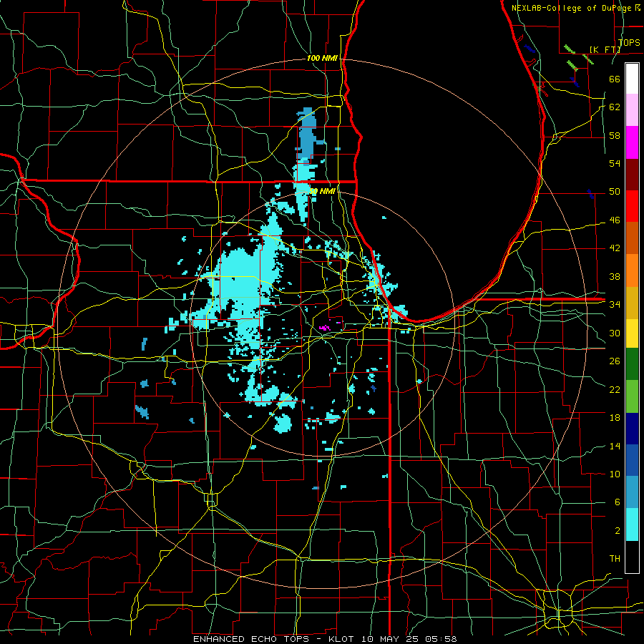The width and height of the screenshot is (644, 644).
Task: Click the medium blue 10-14 legend swatch
Action: pyautogui.click(x=632, y=460)
